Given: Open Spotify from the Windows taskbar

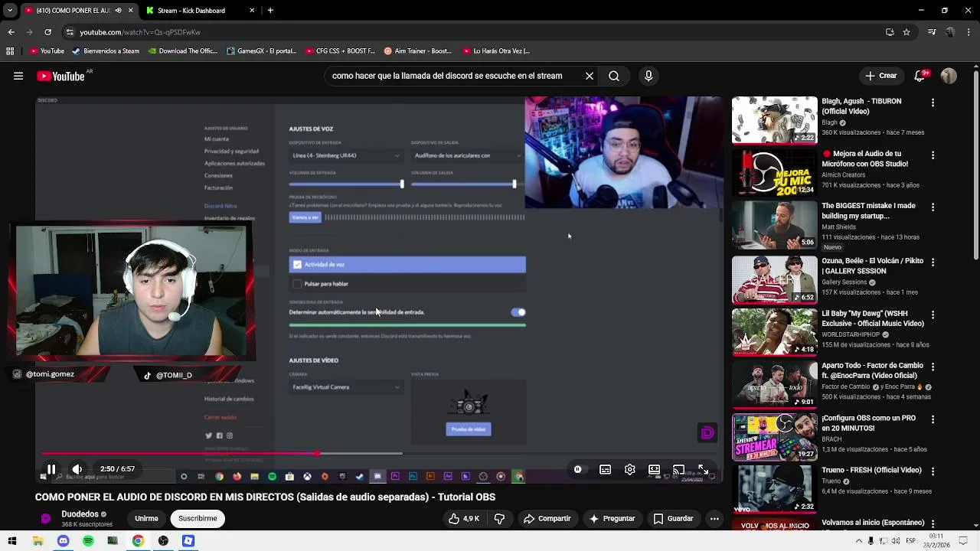Looking at the screenshot, I should [x=88, y=541].
